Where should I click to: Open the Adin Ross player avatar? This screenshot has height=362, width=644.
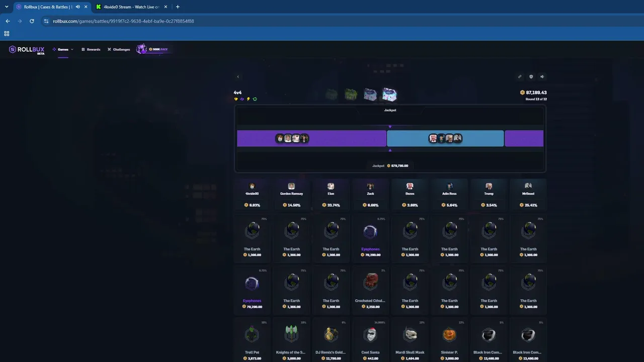449,186
